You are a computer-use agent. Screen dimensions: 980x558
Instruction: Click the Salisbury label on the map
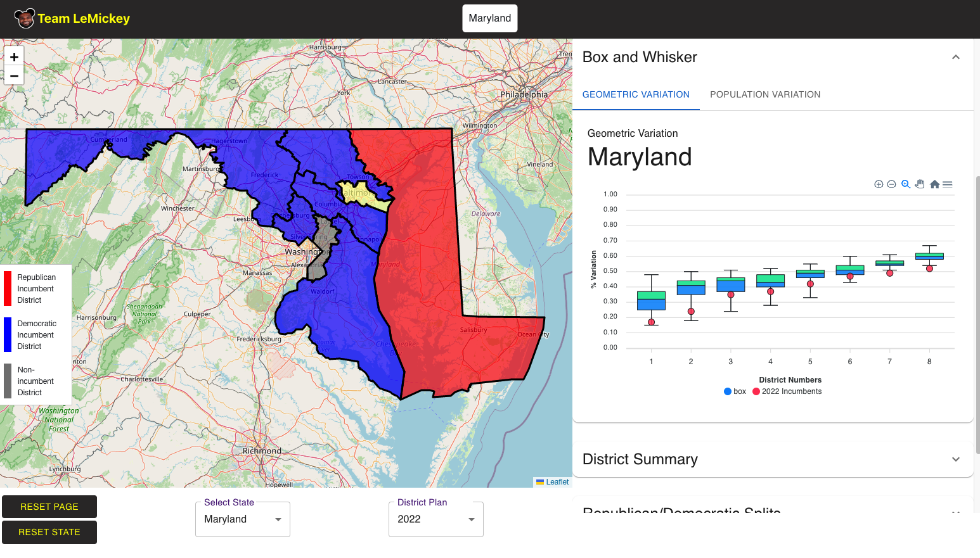[x=474, y=330]
